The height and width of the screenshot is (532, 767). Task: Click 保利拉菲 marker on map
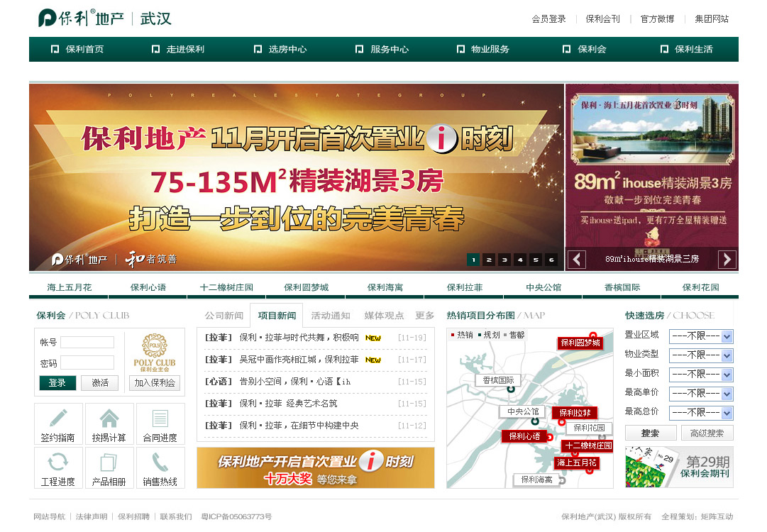(575, 413)
